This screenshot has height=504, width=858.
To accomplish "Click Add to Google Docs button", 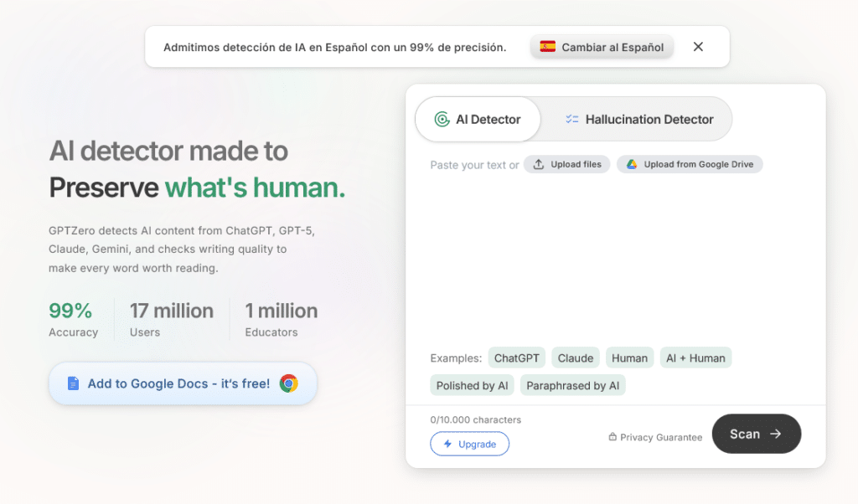I will point(183,383).
